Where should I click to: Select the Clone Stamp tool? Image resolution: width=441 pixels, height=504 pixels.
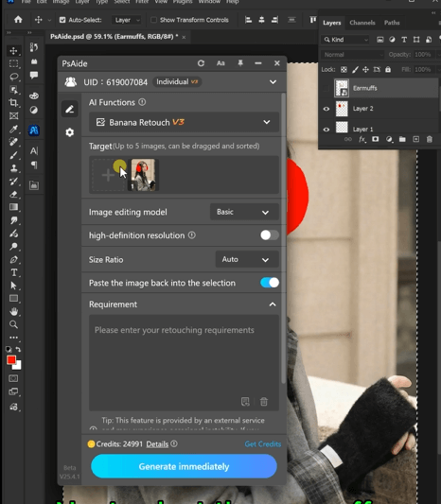point(13,168)
